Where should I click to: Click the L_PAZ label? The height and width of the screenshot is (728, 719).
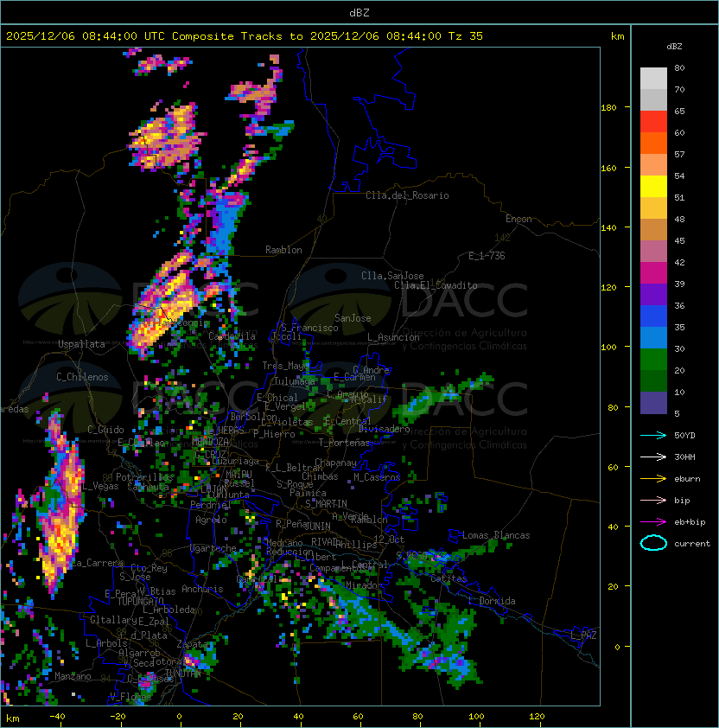point(583,635)
